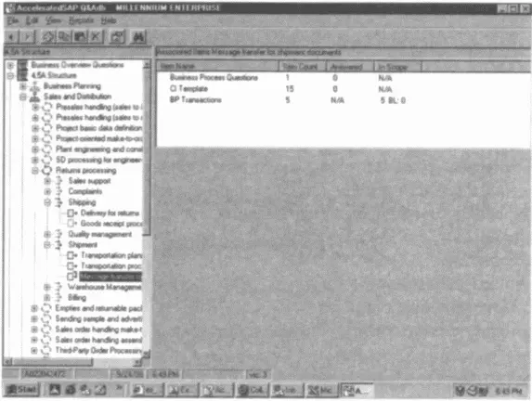Click the X delete icon in toolbar
Screen dimensions: 532x401
97,36
